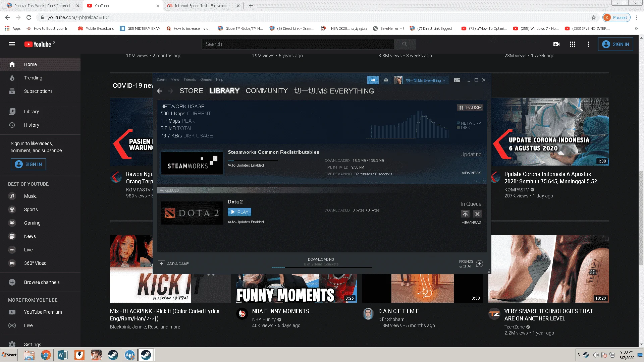Open 360° Video in the sidebar
Viewport: 644px width, 362px height.
(40, 263)
